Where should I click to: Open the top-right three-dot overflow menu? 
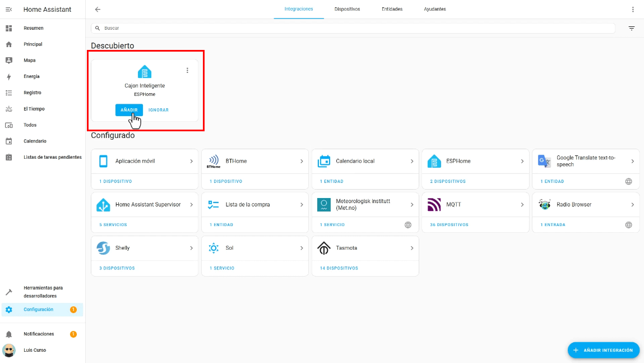633,10
